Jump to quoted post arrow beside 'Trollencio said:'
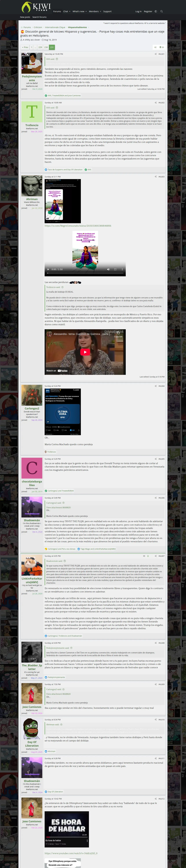Image resolution: width=186 pixels, height=868 pixels. pyautogui.click(x=62, y=287)
